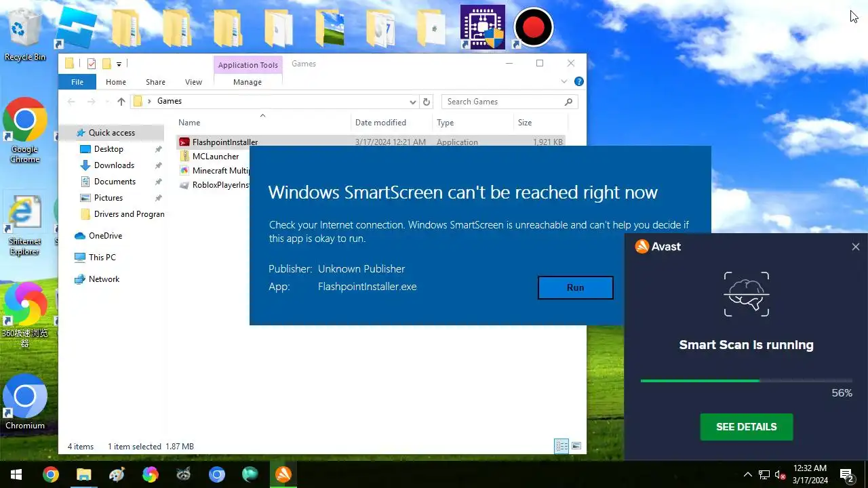This screenshot has width=868, height=488.
Task: Open the Recycle Bin desktop icon
Action: coord(25,35)
